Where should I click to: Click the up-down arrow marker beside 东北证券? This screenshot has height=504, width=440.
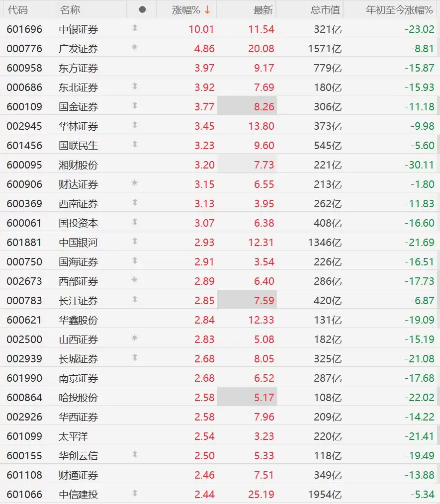point(135,86)
